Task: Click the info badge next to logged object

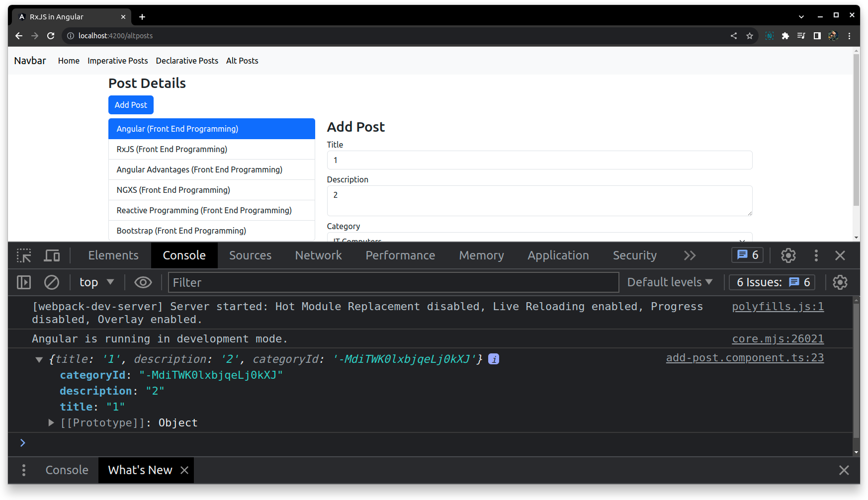Action: coord(493,358)
